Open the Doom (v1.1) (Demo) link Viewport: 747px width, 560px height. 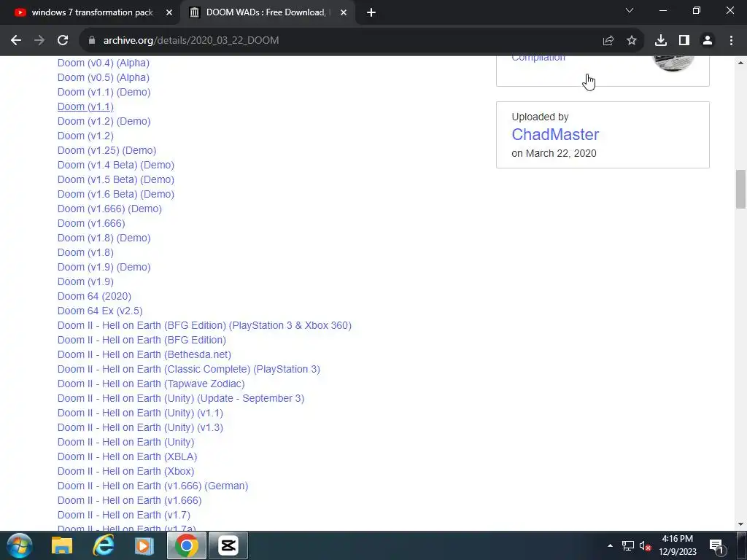point(104,93)
